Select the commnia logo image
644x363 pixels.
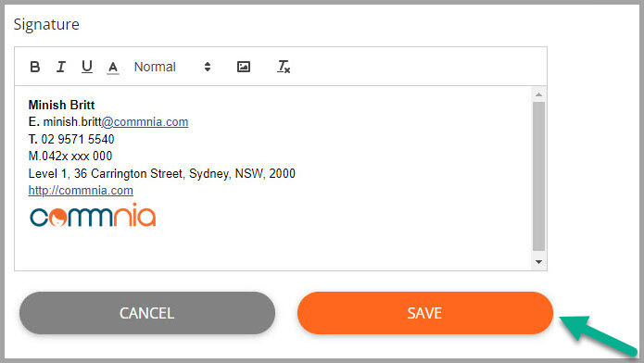click(93, 215)
